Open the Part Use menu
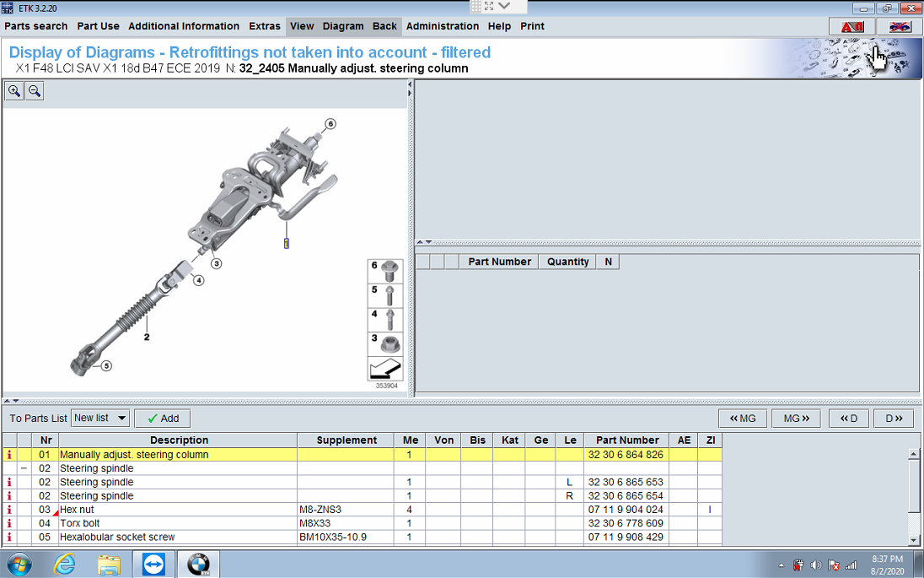Screen dimensions: 924x578 [99, 26]
